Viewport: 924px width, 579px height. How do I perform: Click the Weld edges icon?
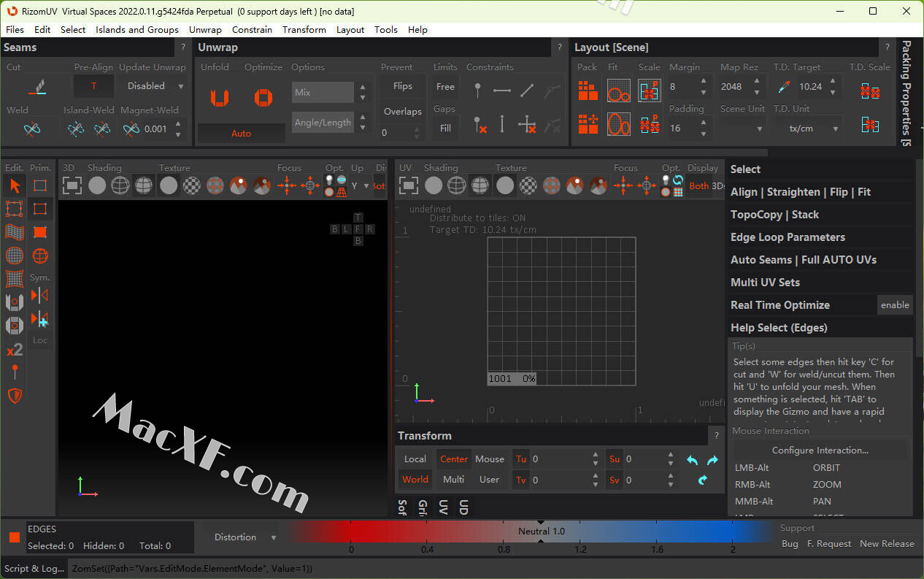(x=31, y=129)
